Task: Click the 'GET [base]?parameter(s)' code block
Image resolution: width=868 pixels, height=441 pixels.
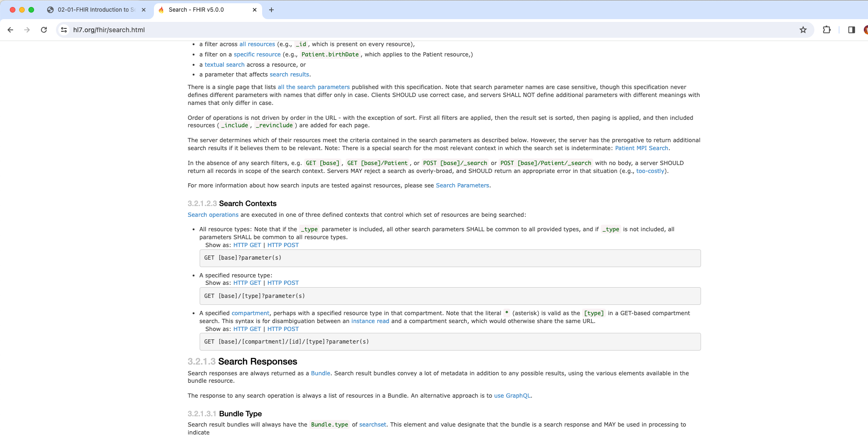Action: click(450, 258)
